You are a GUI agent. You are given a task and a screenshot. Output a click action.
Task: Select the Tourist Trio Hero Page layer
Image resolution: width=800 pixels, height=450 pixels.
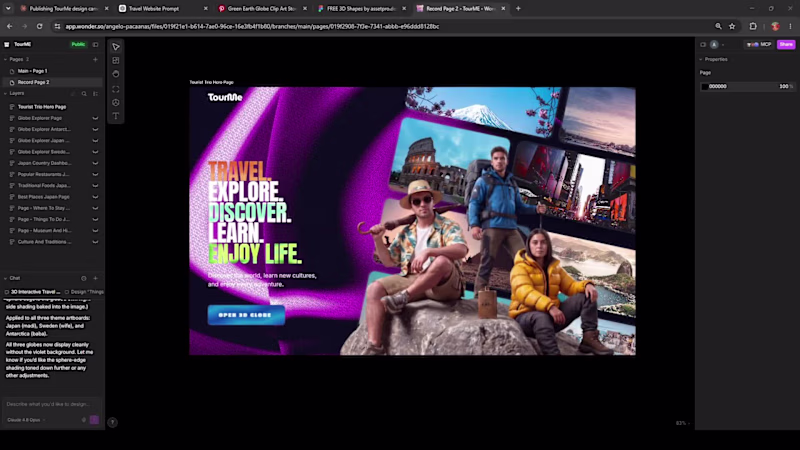coord(51,107)
